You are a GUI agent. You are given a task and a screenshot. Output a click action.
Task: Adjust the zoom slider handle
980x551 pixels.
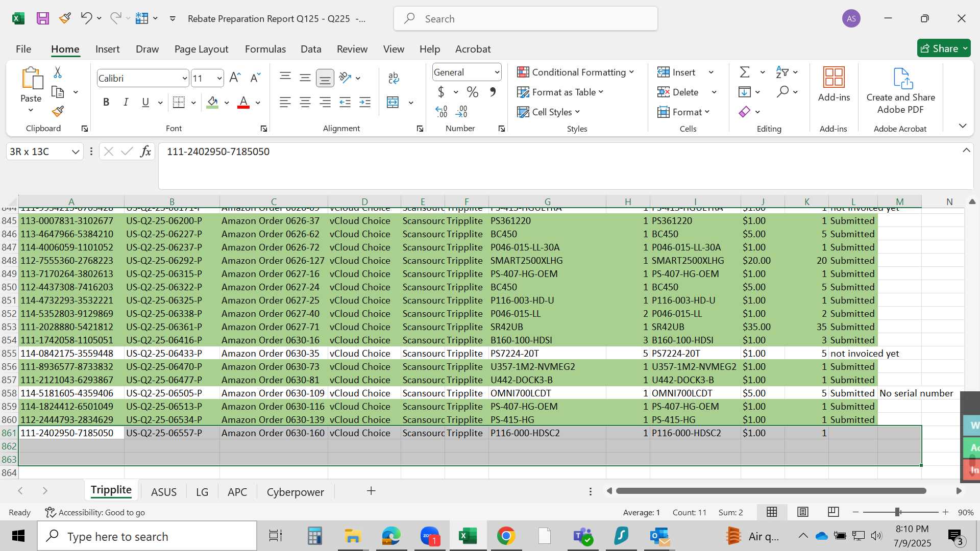[897, 512]
